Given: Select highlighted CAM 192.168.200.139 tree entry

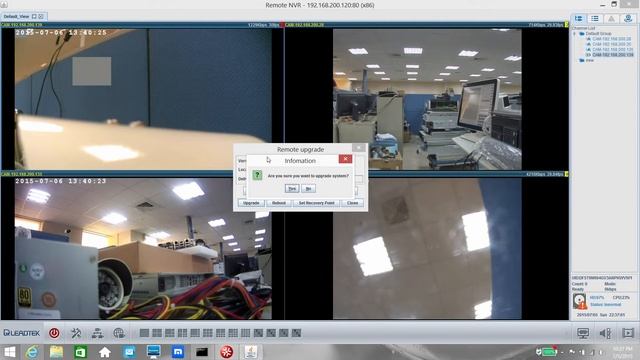Looking at the screenshot, I should (x=613, y=55).
